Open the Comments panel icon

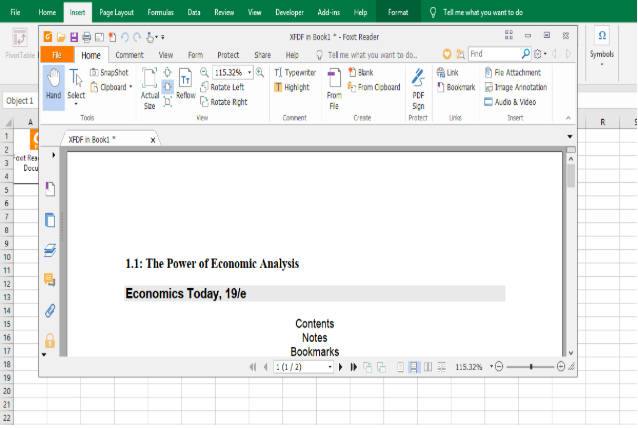50,280
